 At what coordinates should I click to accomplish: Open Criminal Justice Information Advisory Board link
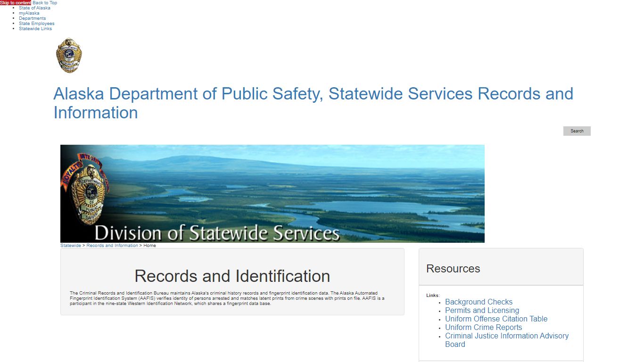click(507, 340)
